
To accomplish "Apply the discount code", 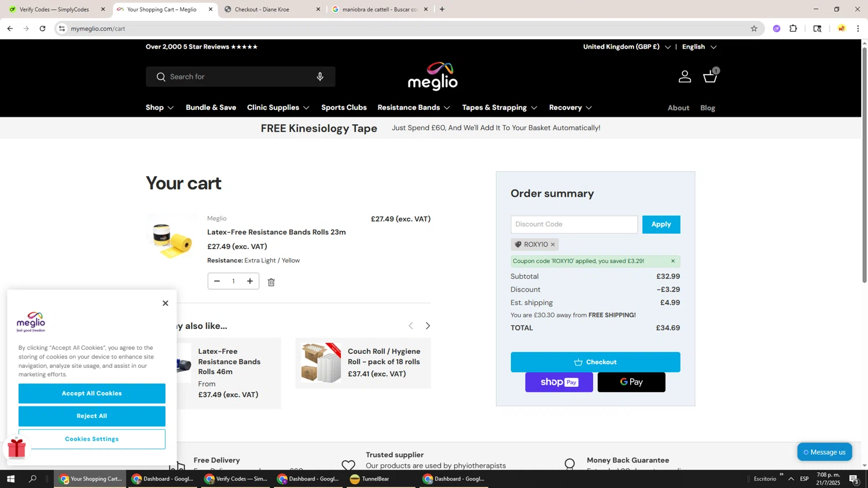I will [661, 224].
